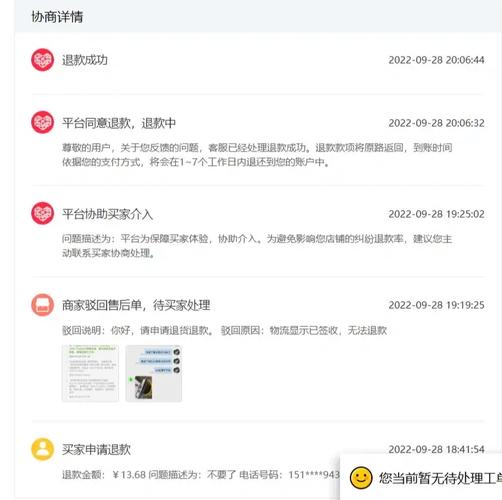Viewport: 502px width, 500px height.
Task: Click the timestamp 2022-09-28 18:41:54
Action: (436, 449)
